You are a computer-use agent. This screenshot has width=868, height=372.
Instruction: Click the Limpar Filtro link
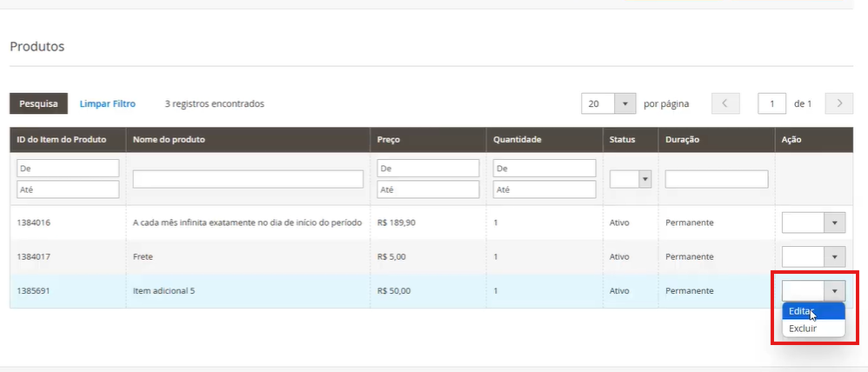(x=108, y=103)
